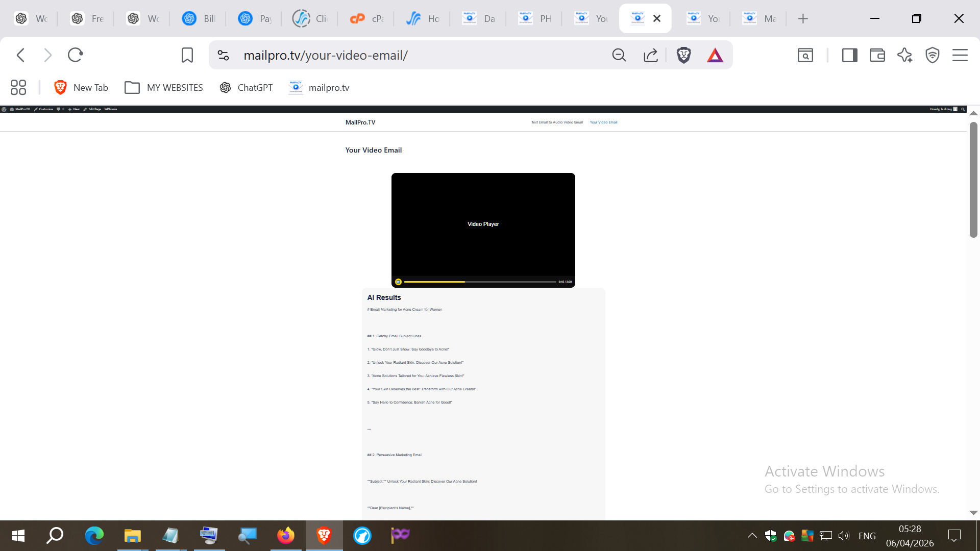Expand the MY WEBSITES bookmarks folder
Viewport: 980px width, 551px height.
coord(164,88)
